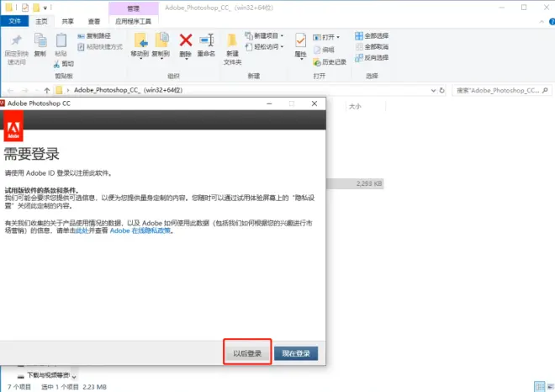Refresh the Explorer address bar

[x=441, y=90]
